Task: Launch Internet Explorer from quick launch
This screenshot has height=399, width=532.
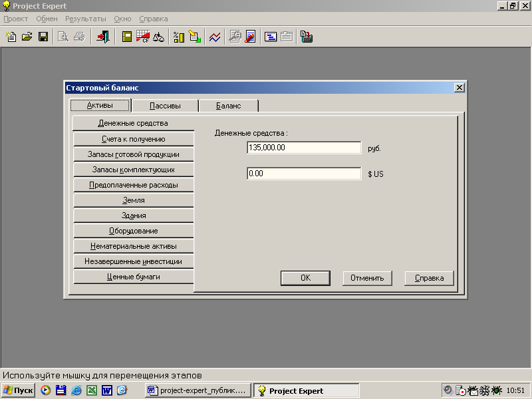Action: click(76, 390)
